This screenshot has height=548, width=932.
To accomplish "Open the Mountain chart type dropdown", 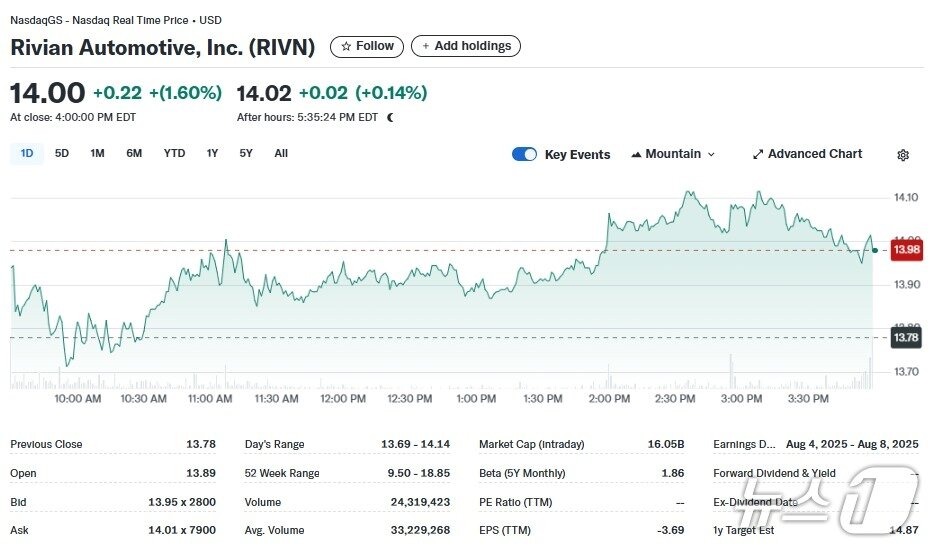I will (x=673, y=154).
